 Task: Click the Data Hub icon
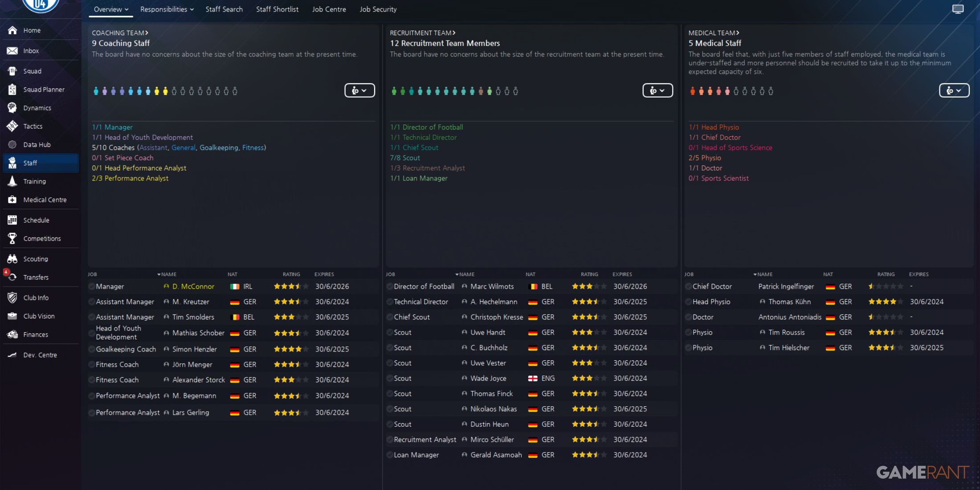tap(12, 144)
